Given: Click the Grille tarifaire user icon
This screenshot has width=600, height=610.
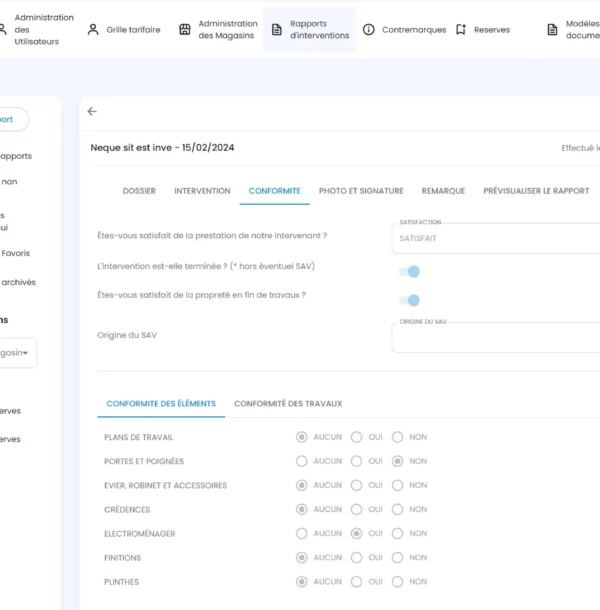Looking at the screenshot, I should [x=93, y=30].
